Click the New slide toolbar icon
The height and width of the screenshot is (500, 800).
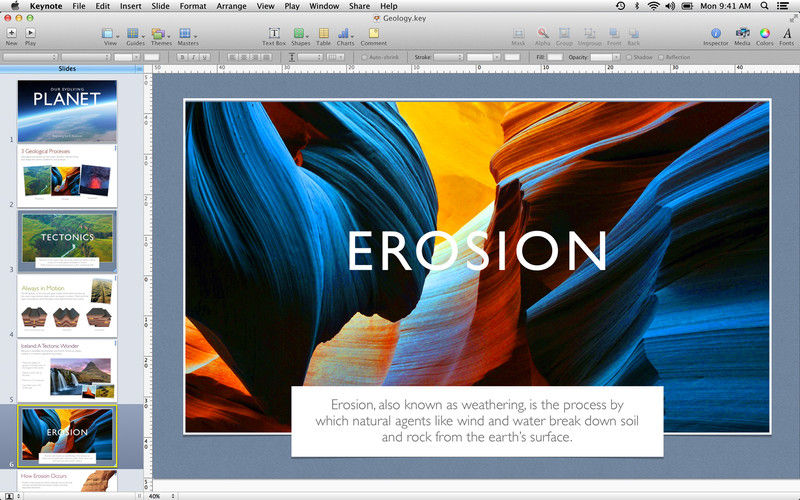pos(11,33)
